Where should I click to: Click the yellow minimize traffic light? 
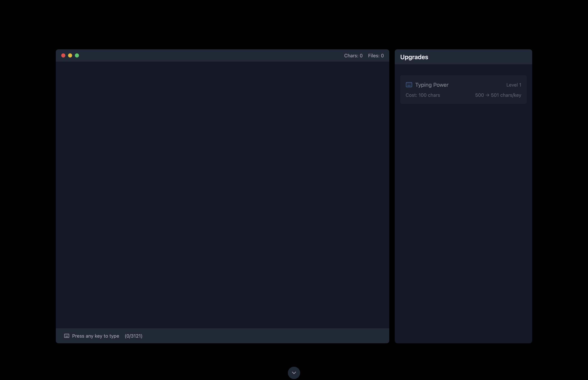click(x=70, y=55)
